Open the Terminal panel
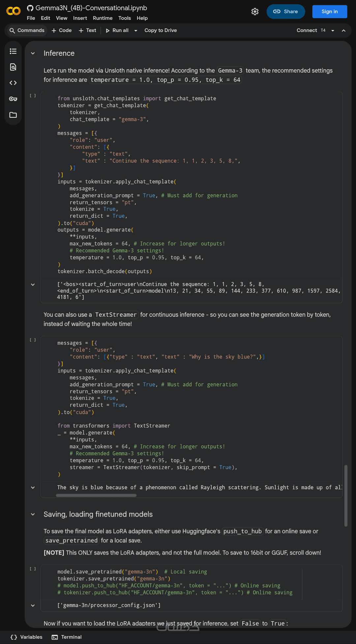Image resolution: width=356 pixels, height=644 pixels. (67, 637)
